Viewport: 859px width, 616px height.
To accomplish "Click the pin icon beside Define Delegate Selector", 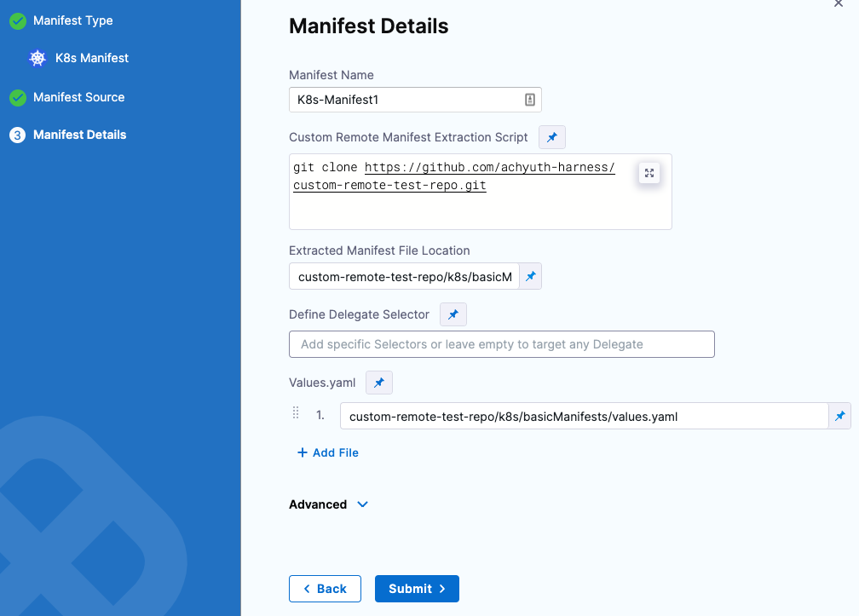I will coord(453,314).
